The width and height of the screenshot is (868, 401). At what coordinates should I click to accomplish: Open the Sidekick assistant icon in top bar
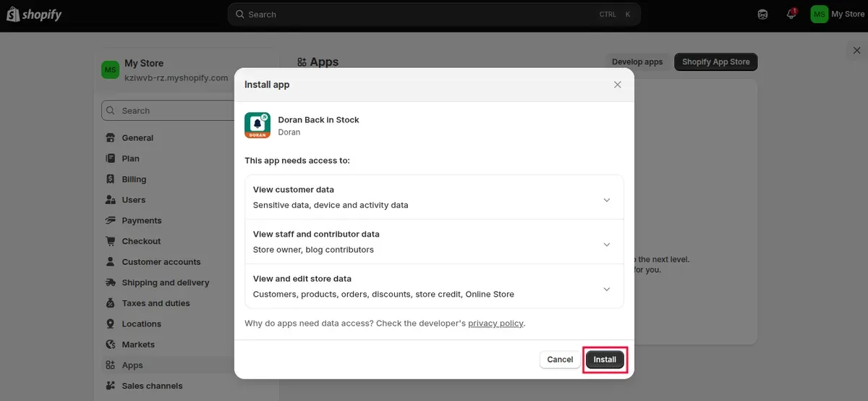762,14
